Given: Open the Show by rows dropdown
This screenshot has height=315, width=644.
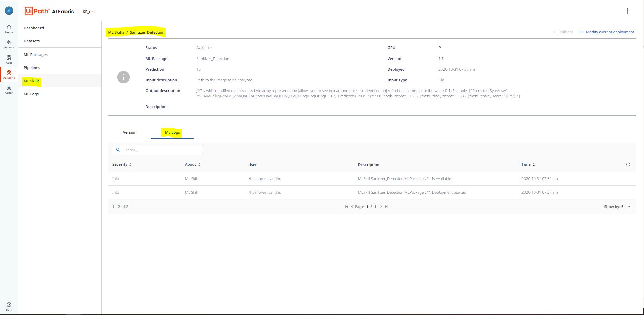Looking at the screenshot, I should (x=626, y=207).
